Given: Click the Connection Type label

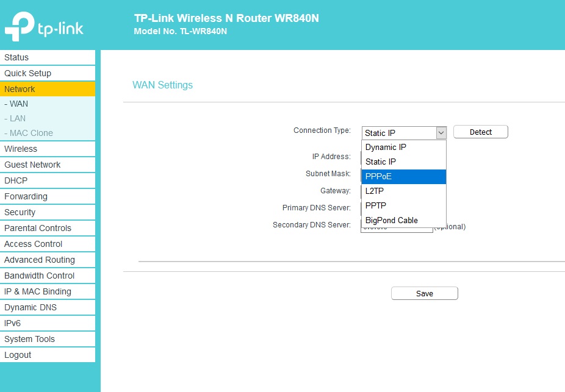Looking at the screenshot, I should pyautogui.click(x=322, y=130).
